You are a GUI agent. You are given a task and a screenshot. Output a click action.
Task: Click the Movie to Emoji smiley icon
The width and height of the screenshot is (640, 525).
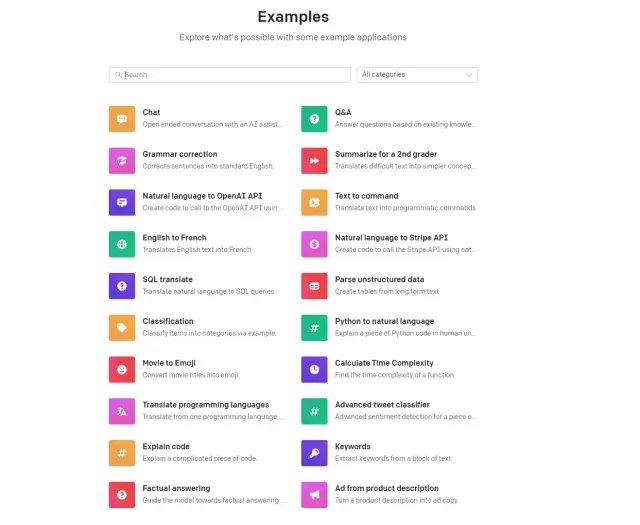(x=122, y=369)
